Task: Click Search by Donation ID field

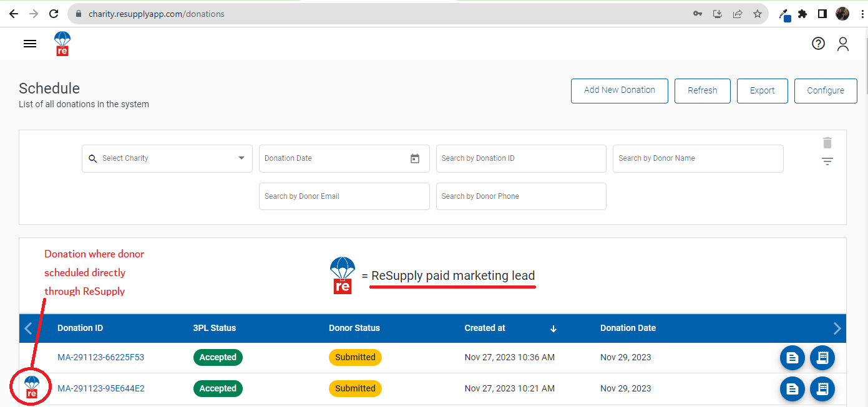Action: (x=521, y=158)
